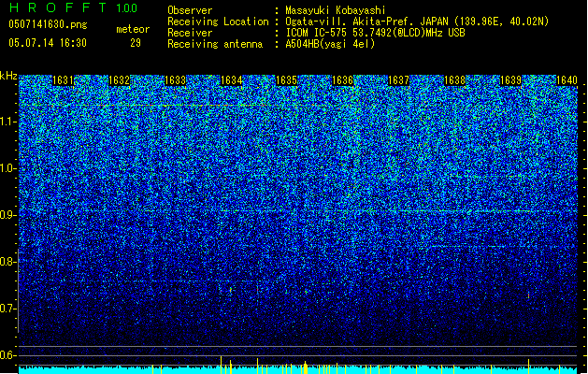
Task: Click the ICOM IC-575 receiver value
Action: coord(376,33)
